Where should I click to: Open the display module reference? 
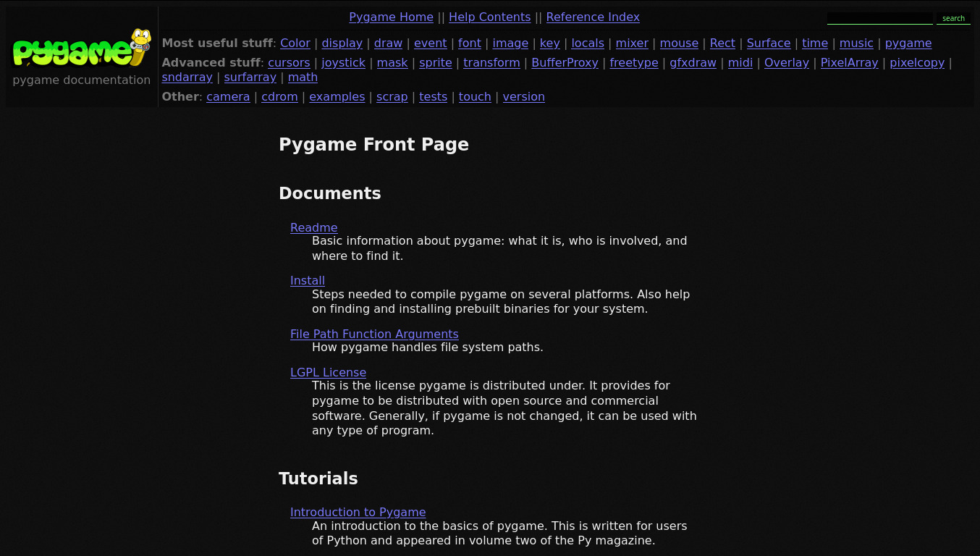pos(342,43)
